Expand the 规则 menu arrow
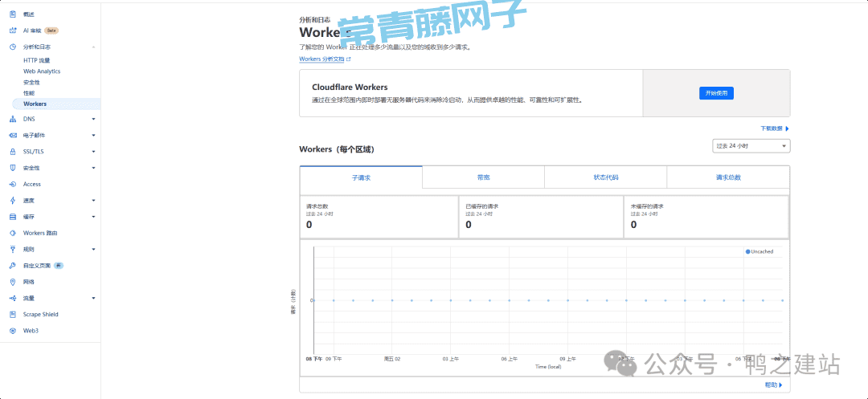The width and height of the screenshot is (868, 399). point(93,250)
